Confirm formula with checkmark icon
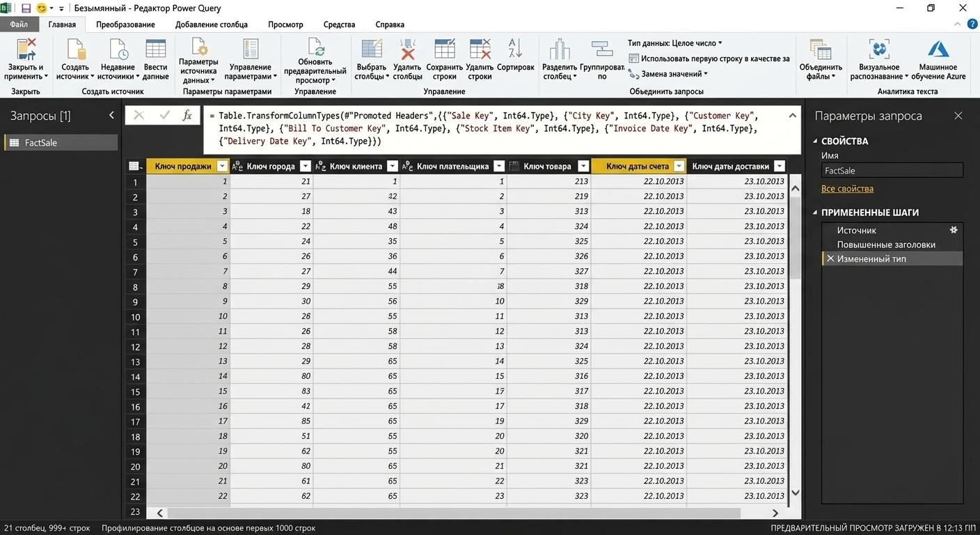 point(164,116)
